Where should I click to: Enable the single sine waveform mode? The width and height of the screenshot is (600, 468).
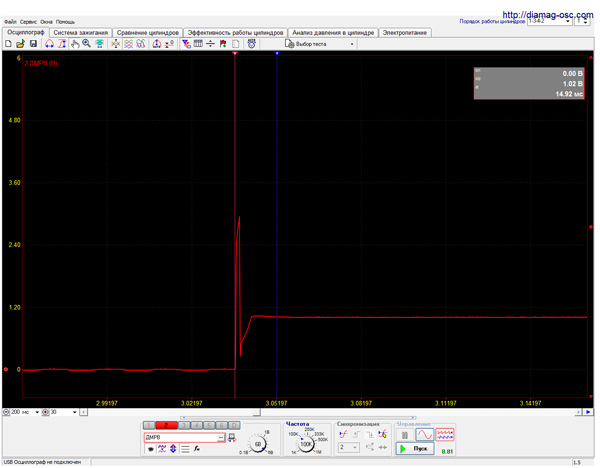click(425, 435)
